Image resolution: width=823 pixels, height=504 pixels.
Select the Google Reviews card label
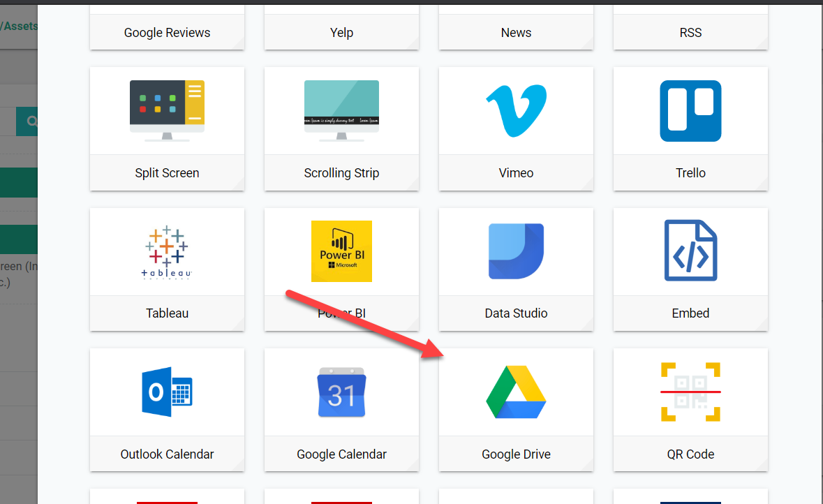coord(167,33)
